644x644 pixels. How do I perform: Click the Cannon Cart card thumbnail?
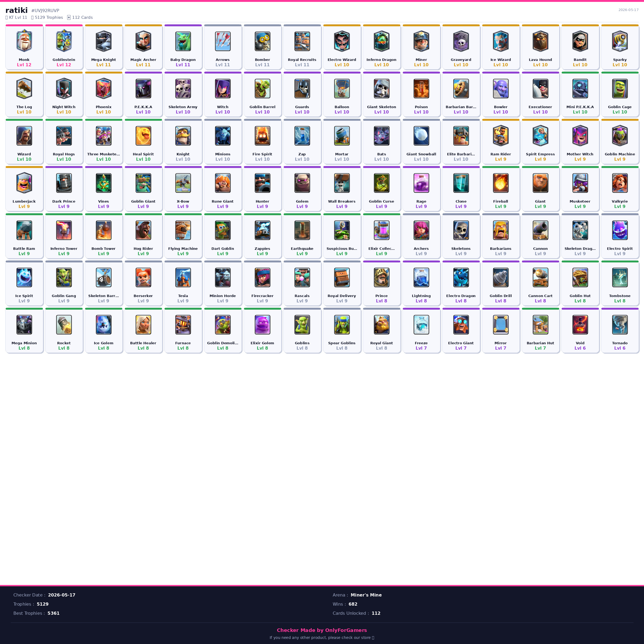[x=540, y=277]
